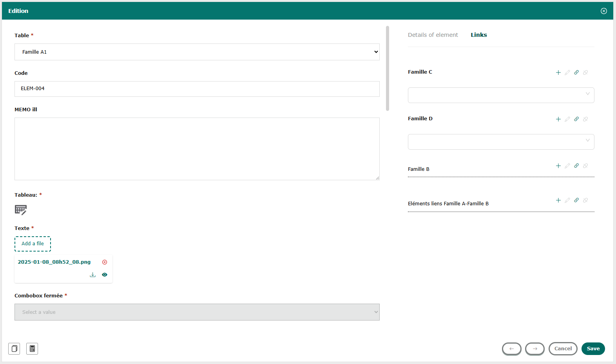The image size is (616, 364).
Task: Expand the Famille D combo box
Action: tap(501, 142)
